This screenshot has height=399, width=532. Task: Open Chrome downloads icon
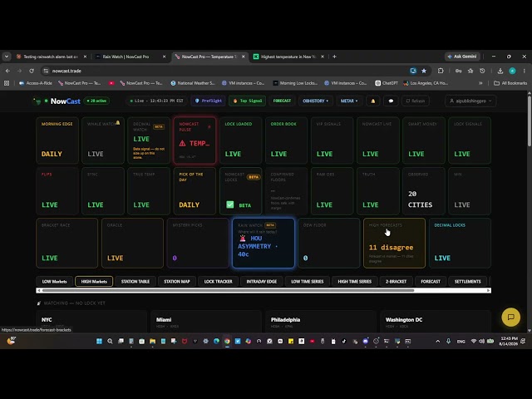coord(500,71)
